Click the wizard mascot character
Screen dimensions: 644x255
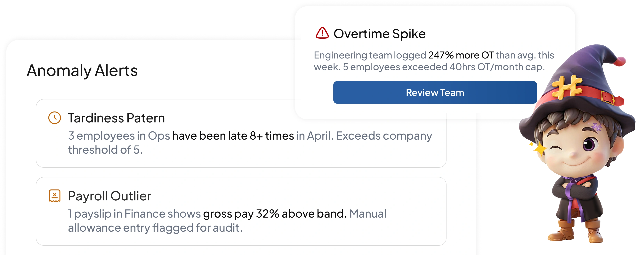tap(577, 144)
